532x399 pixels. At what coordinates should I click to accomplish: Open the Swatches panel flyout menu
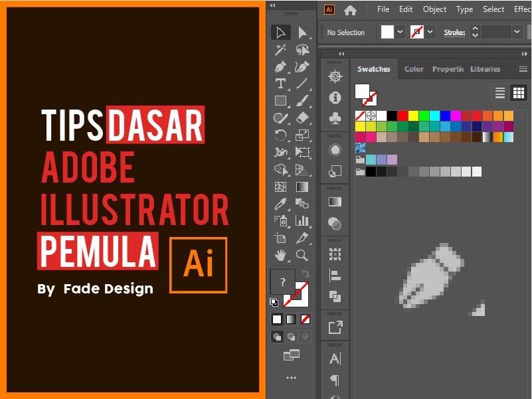[521, 69]
